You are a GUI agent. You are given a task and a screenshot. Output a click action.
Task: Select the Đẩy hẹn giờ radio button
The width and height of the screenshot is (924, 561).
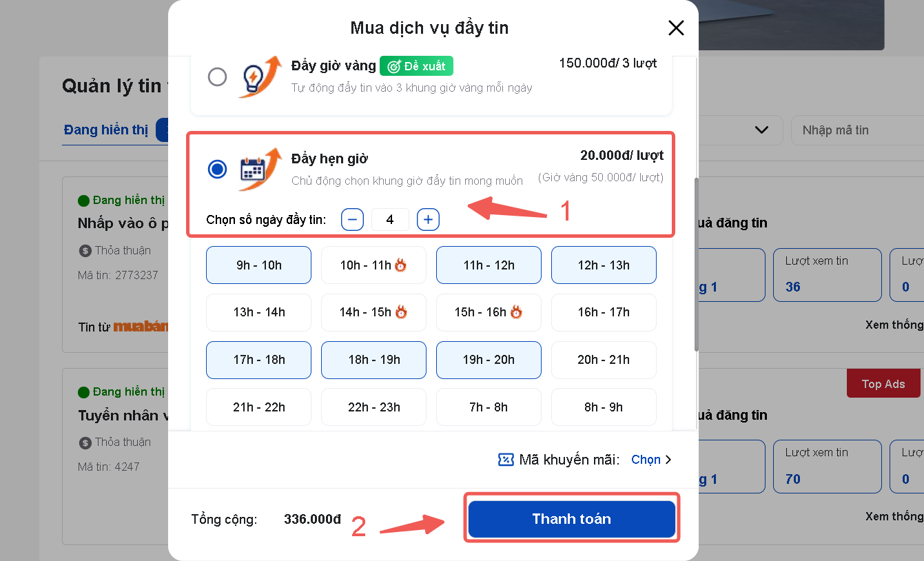[217, 169]
